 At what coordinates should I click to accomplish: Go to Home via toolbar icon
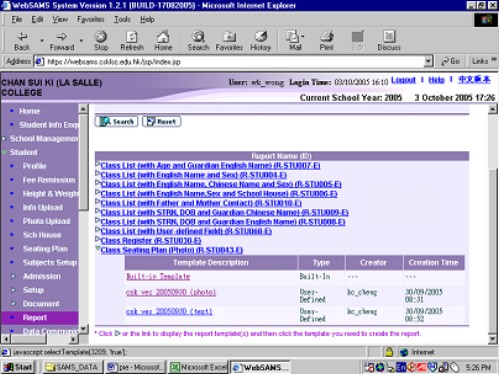coord(163,41)
